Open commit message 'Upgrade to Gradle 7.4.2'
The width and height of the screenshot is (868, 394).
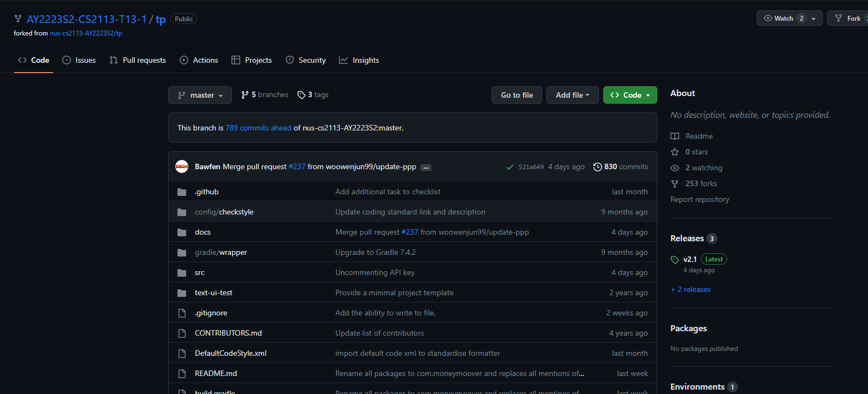(x=376, y=252)
